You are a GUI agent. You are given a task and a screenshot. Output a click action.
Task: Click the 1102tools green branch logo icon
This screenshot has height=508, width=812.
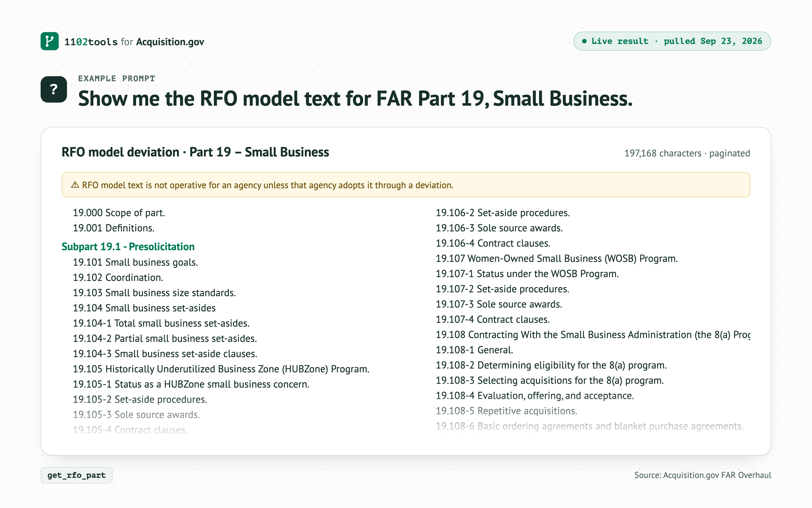click(50, 41)
